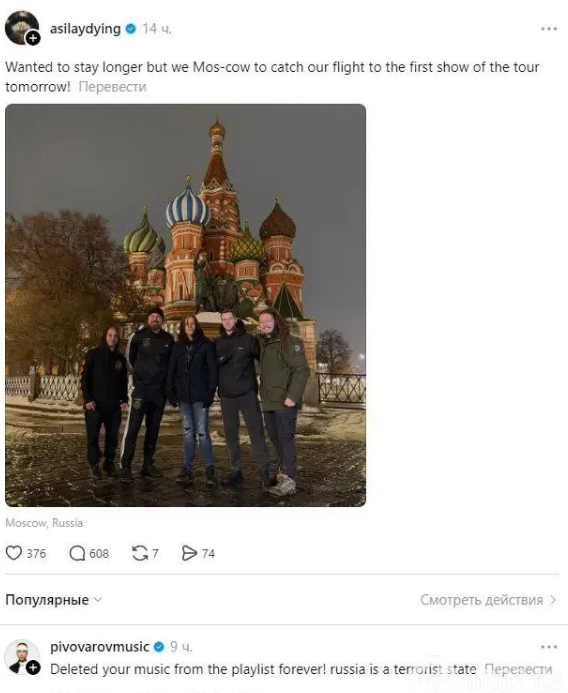This screenshot has width=568, height=693.
Task: Share the post with the paper plane icon
Action: [189, 553]
